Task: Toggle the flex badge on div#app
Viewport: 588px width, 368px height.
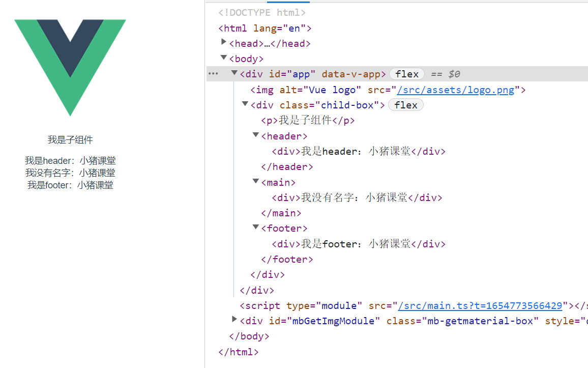Action: pyautogui.click(x=407, y=73)
